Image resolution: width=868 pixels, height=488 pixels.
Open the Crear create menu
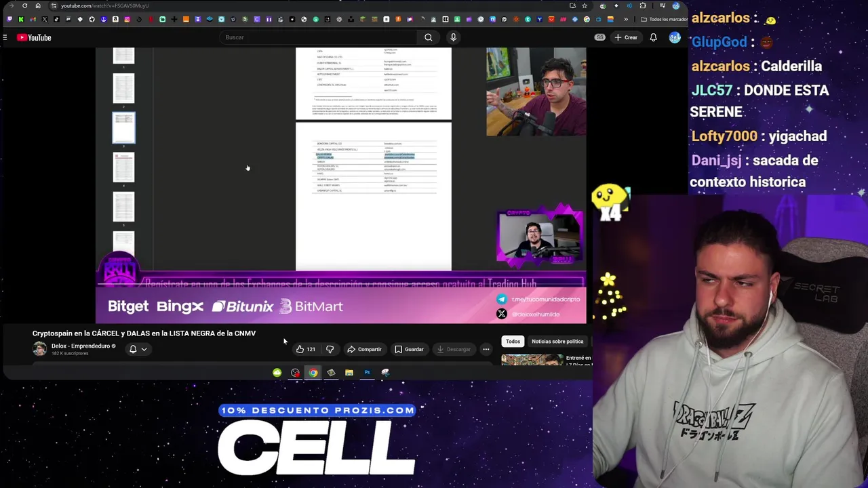tap(626, 37)
